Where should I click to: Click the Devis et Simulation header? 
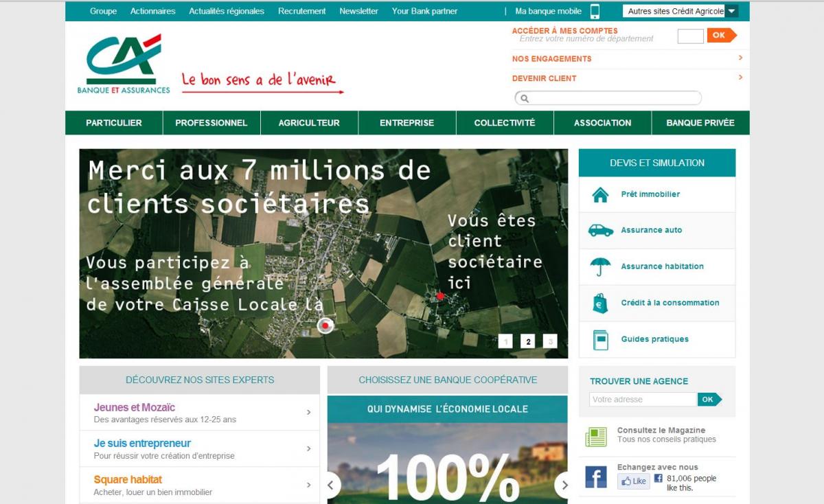pyautogui.click(x=657, y=163)
